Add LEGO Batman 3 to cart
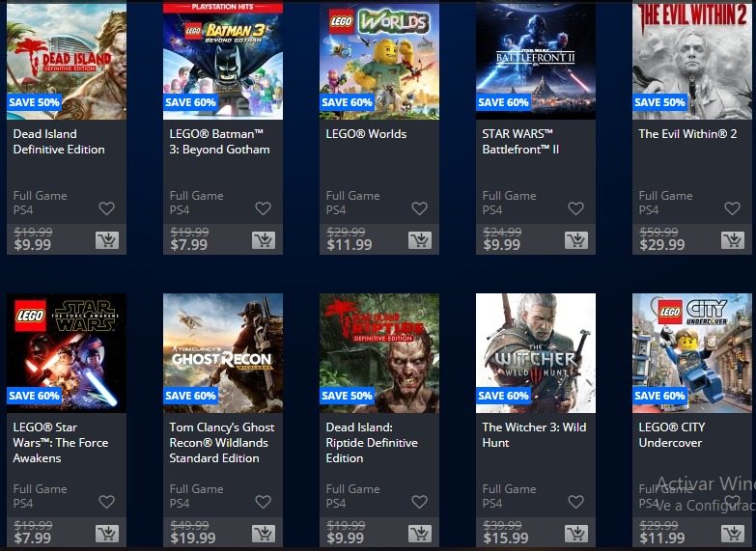 [x=264, y=240]
